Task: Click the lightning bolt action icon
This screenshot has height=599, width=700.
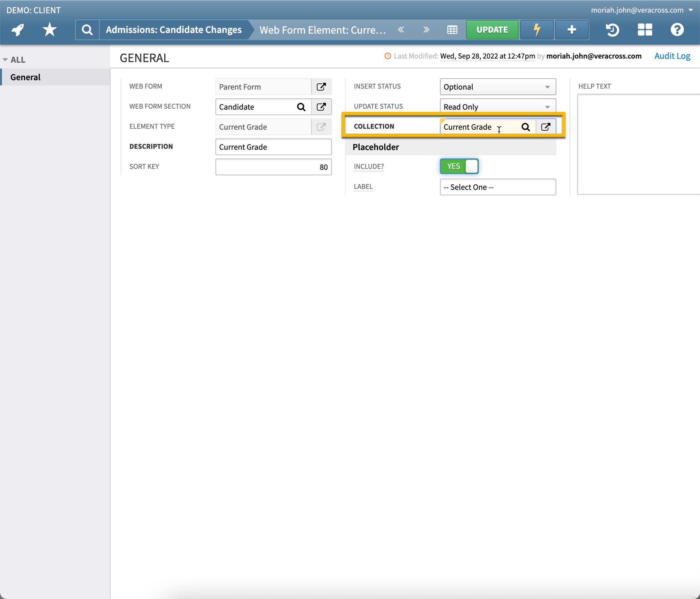Action: tap(537, 30)
